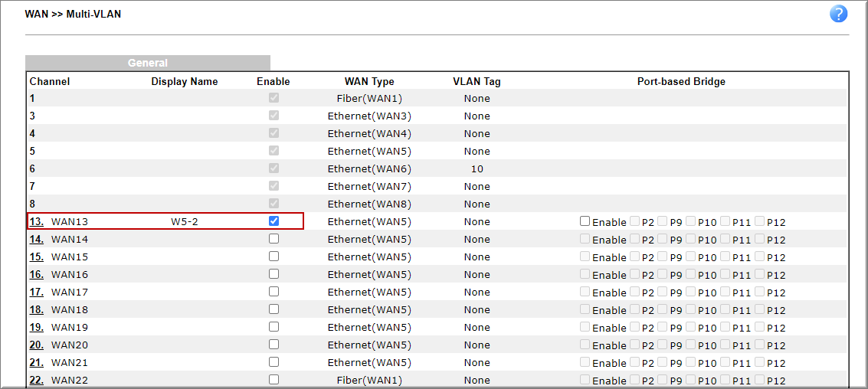Uncheck the Enable checkbox for WAN13
This screenshot has height=389, width=868.
tap(274, 221)
